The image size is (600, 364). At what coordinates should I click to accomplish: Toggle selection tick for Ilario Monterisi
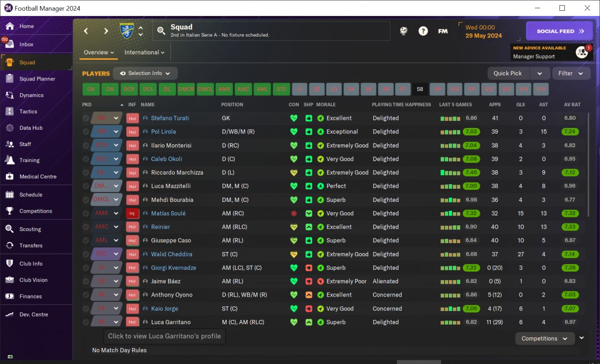click(x=86, y=146)
